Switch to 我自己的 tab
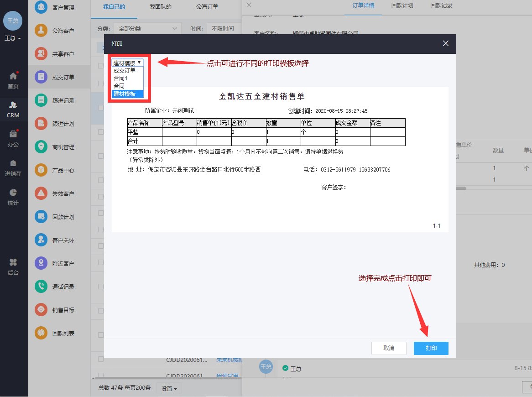Image resolution: width=532 pixels, height=397 pixels. click(114, 7)
